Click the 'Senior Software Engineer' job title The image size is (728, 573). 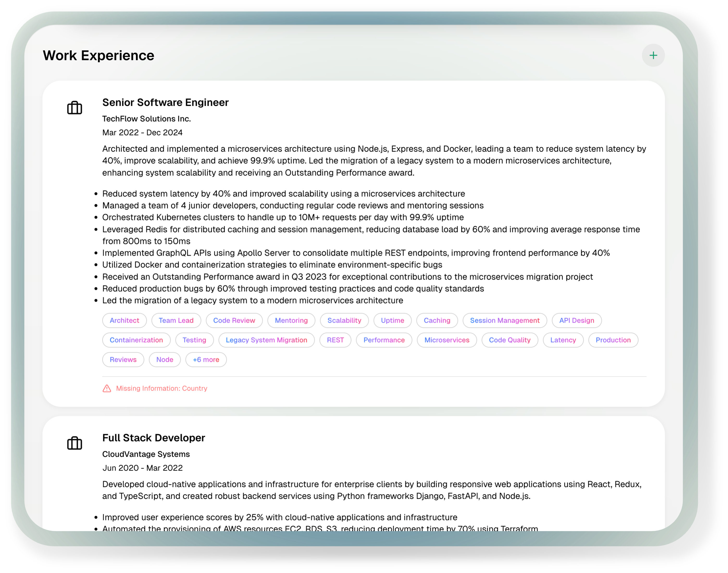click(x=165, y=102)
